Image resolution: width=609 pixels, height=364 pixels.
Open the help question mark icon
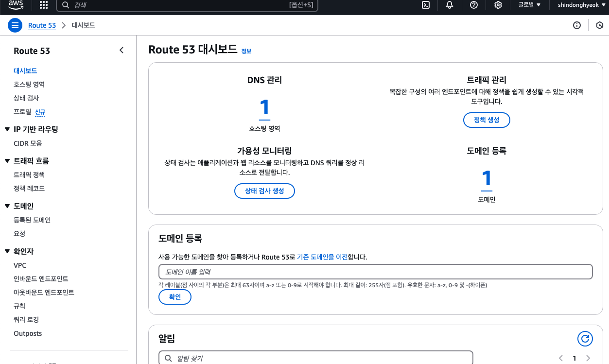point(474,5)
